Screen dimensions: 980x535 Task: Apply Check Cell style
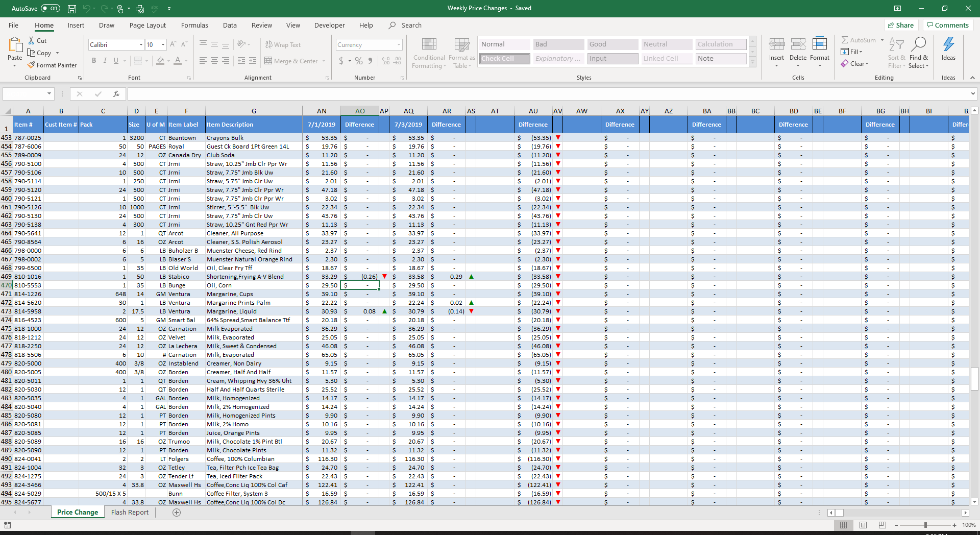[x=504, y=59]
